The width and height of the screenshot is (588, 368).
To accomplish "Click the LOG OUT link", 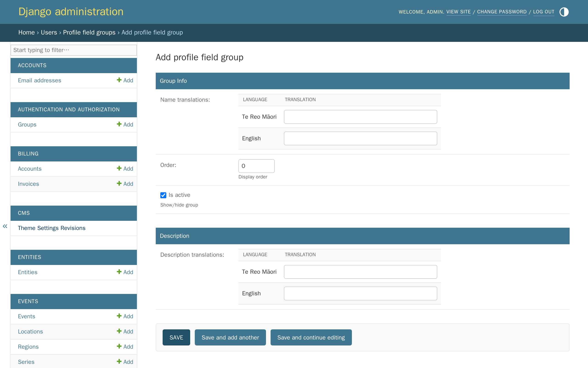I will pos(544,12).
